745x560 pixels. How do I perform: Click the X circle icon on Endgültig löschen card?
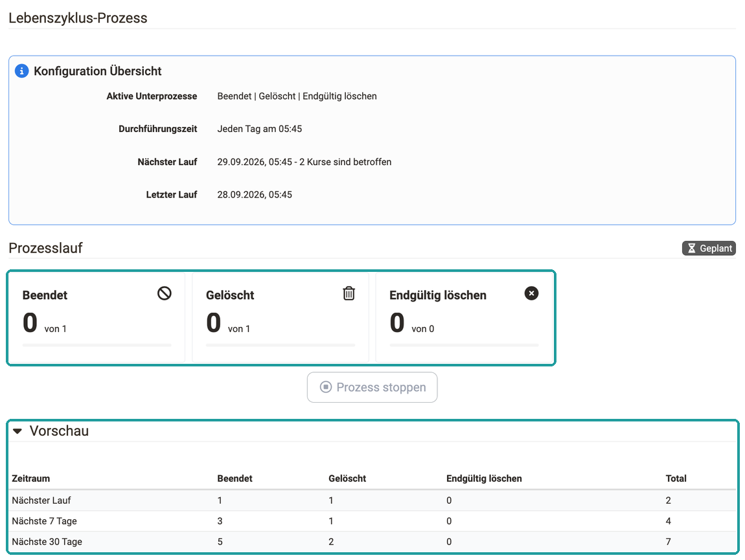click(x=531, y=293)
